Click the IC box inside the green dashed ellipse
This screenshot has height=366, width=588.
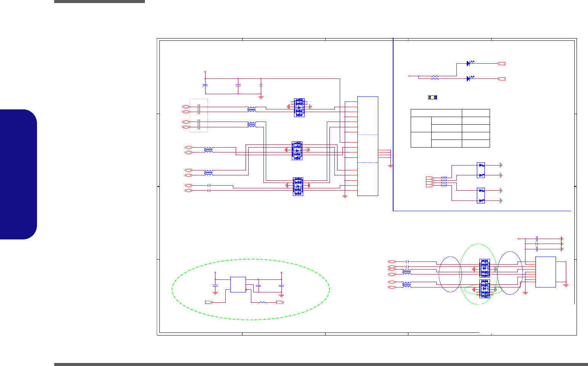coord(238,285)
